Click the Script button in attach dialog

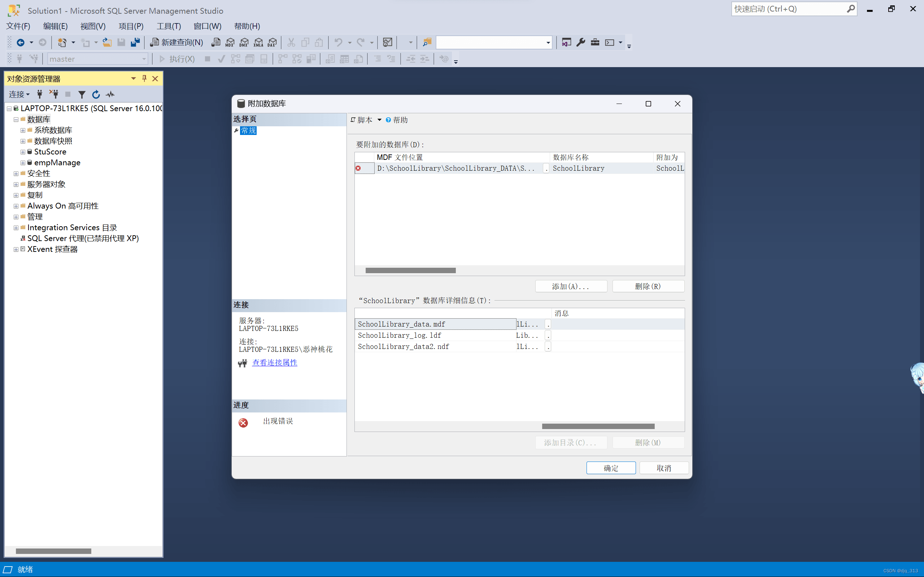pyautogui.click(x=361, y=120)
